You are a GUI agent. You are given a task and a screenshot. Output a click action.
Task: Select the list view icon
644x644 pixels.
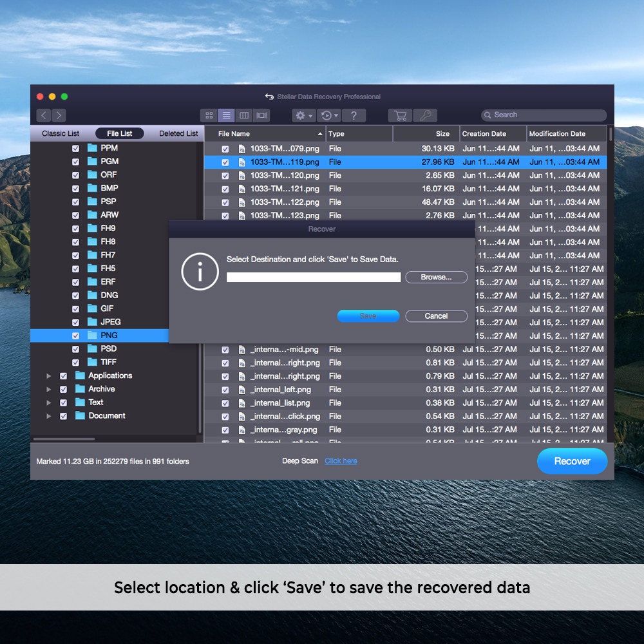pos(226,115)
